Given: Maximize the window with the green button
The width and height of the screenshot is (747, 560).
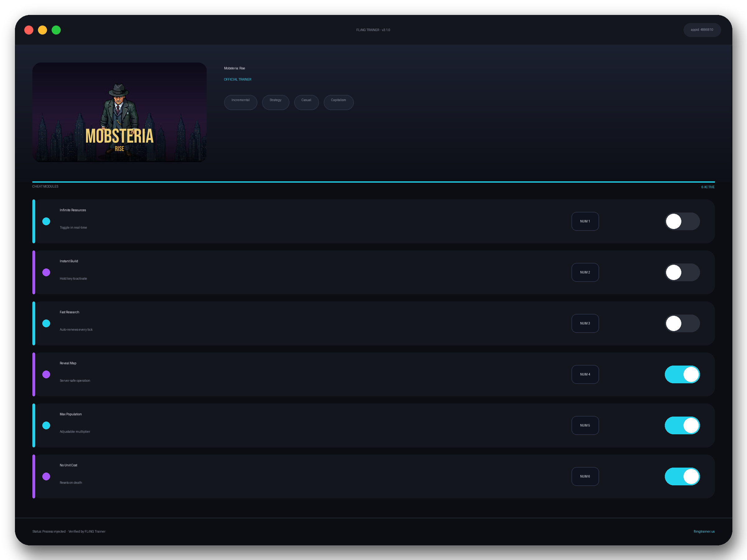Looking at the screenshot, I should [56, 30].
